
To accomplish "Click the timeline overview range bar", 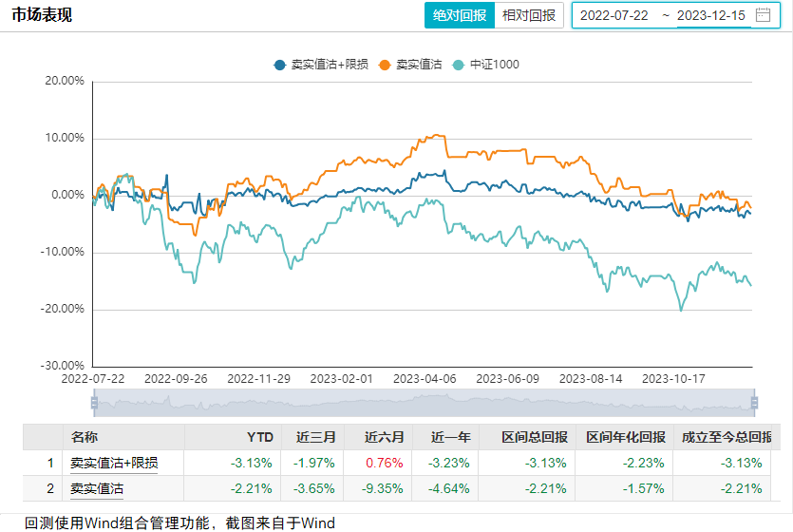I will click(x=425, y=403).
